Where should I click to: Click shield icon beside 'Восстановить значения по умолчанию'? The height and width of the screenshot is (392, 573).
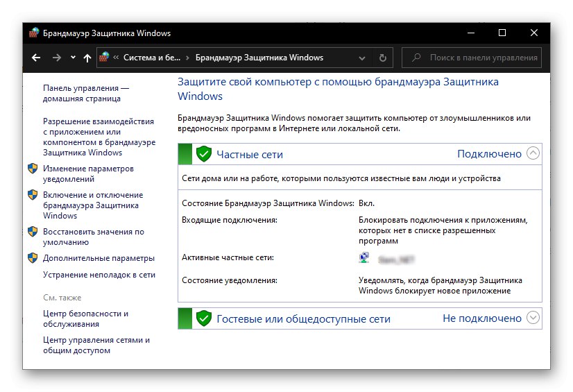pos(33,232)
